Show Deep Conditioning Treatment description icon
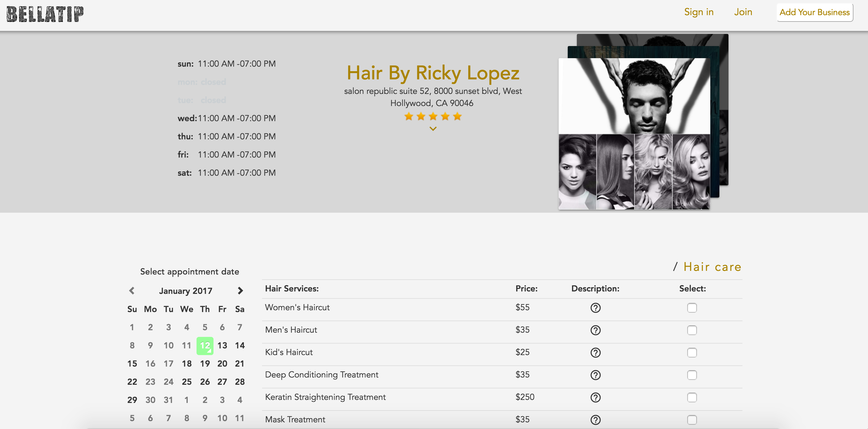Screen dimensions: 868x429 tap(595, 375)
